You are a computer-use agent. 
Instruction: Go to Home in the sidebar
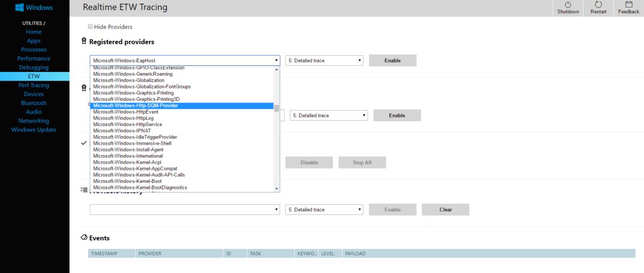[34, 32]
